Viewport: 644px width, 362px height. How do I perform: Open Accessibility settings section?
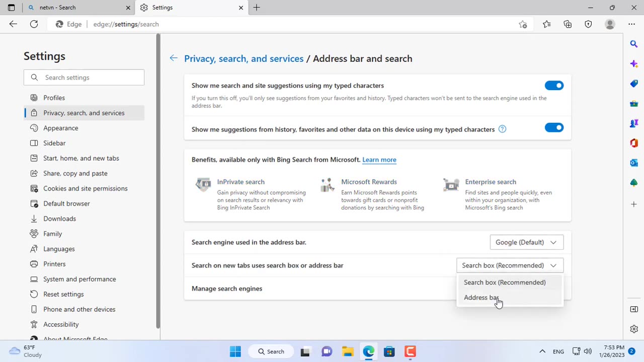(x=84, y=324)
